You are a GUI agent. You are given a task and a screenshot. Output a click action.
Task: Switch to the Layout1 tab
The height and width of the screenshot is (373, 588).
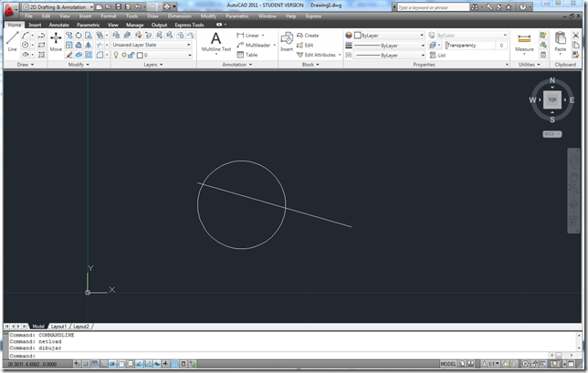tap(58, 326)
